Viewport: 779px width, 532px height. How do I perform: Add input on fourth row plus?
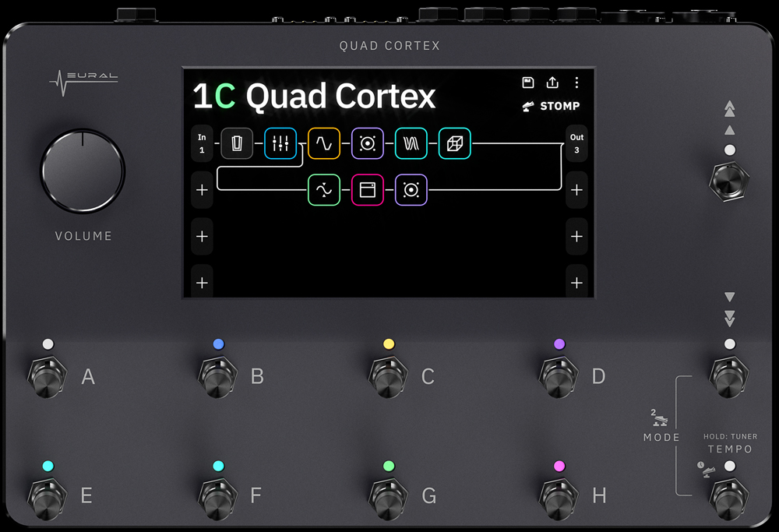202,283
